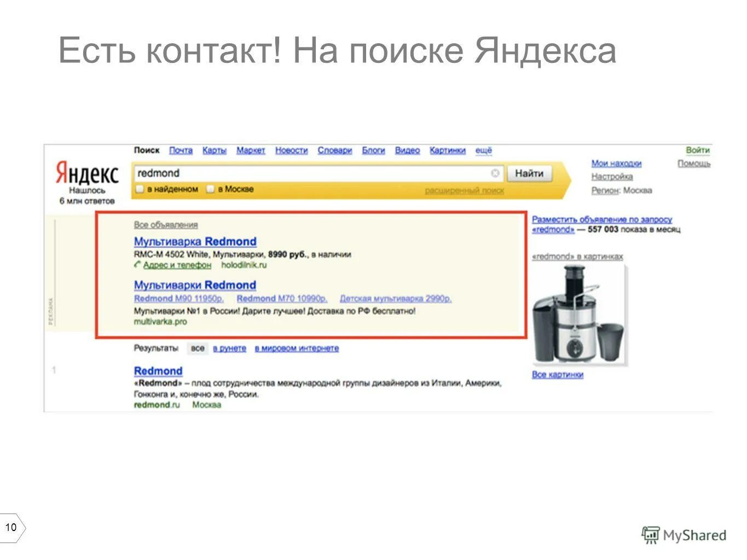Click the slide number 10 marker

coord(11,528)
